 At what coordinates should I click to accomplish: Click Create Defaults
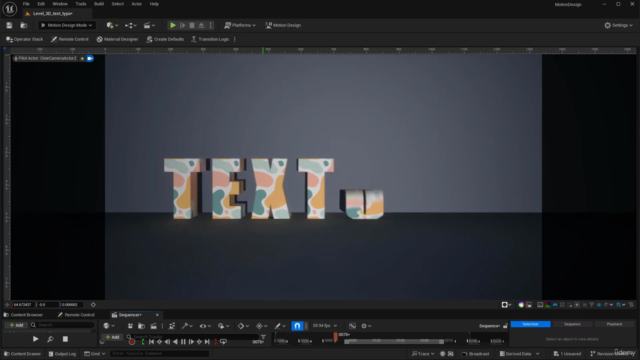point(165,39)
